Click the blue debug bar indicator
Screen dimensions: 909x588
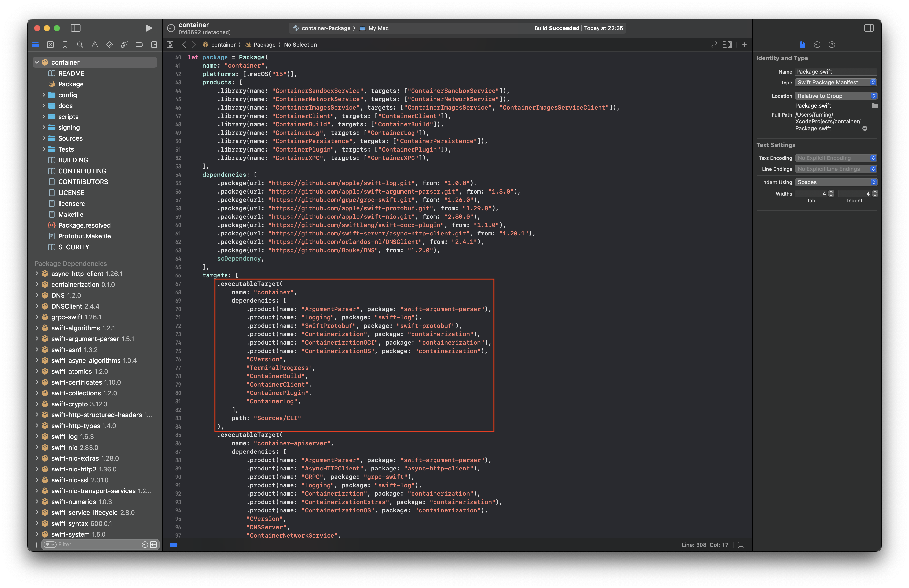click(173, 545)
